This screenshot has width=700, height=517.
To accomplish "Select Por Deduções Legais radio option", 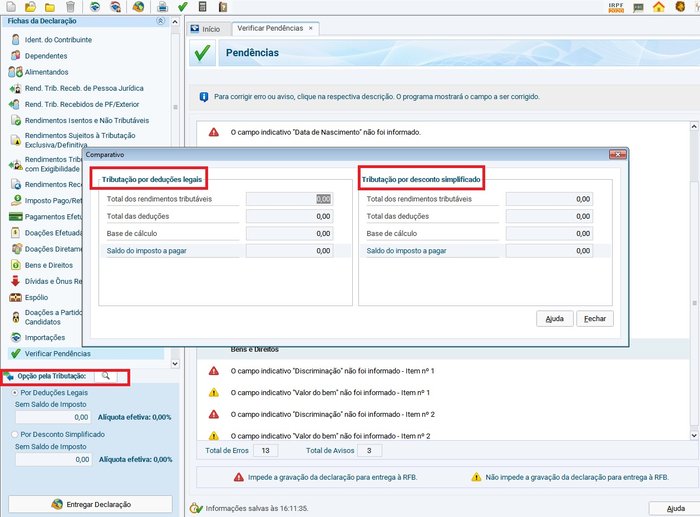I will point(14,393).
